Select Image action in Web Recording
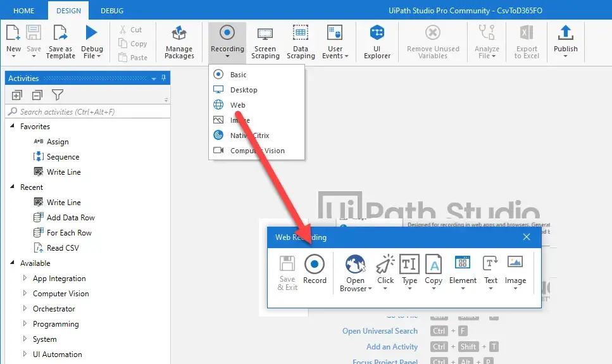This screenshot has height=364, width=612. pos(515,272)
